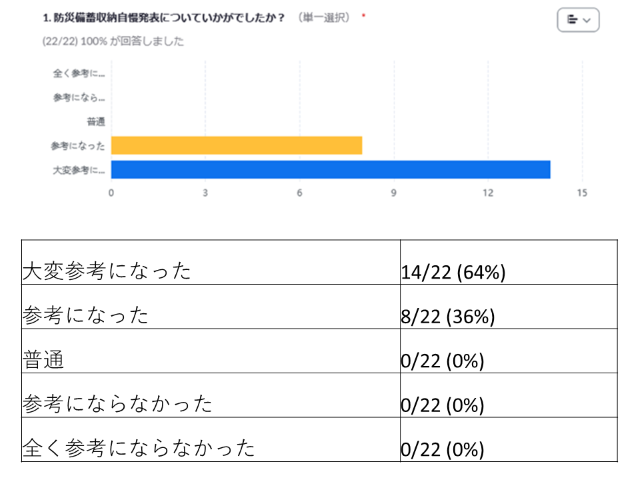
Task: Open the chart type dropdown button
Action: pos(578,20)
